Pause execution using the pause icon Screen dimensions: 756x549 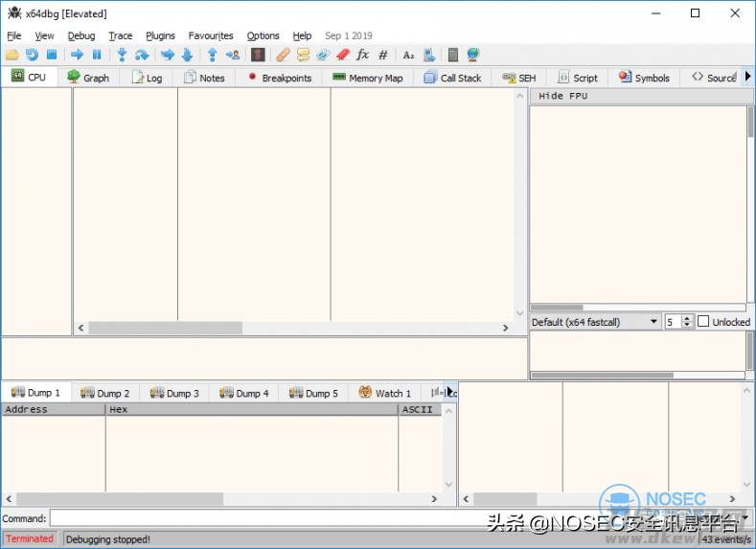(x=97, y=55)
